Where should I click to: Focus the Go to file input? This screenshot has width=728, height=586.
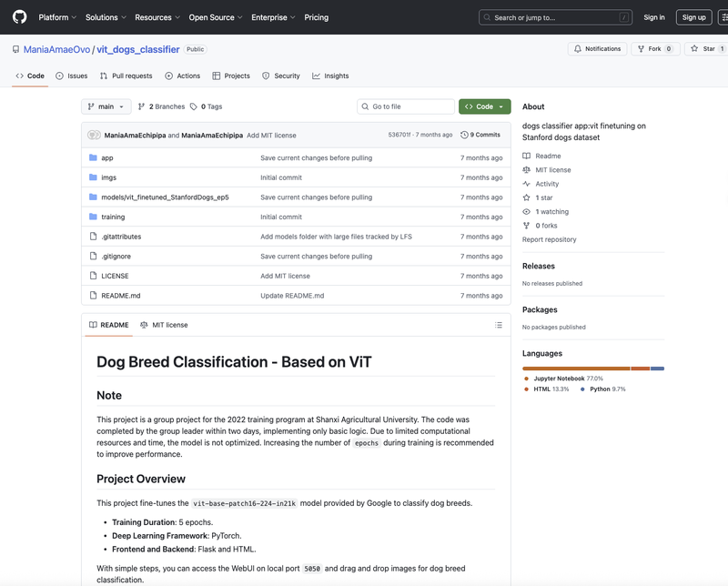(406, 106)
